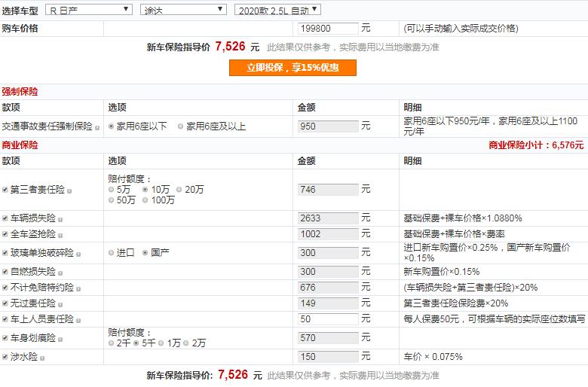
Task: Toggle 自燃损失险 checkbox
Action: pos(5,272)
